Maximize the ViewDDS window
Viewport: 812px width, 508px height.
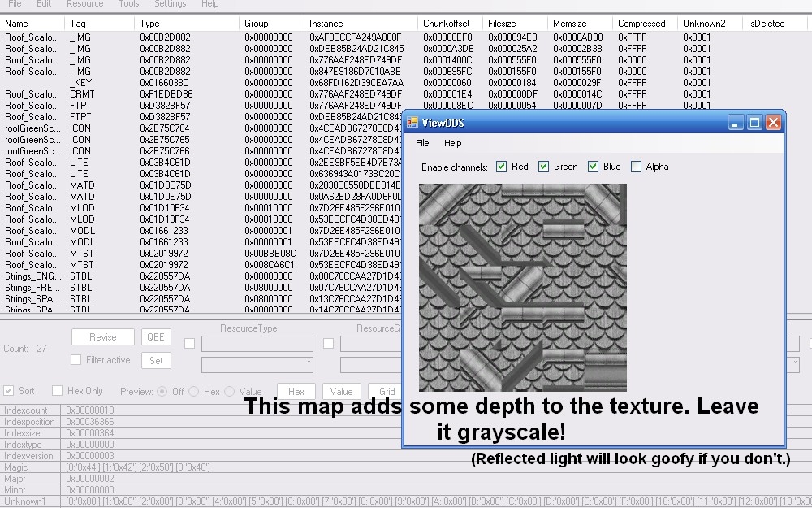tap(754, 123)
